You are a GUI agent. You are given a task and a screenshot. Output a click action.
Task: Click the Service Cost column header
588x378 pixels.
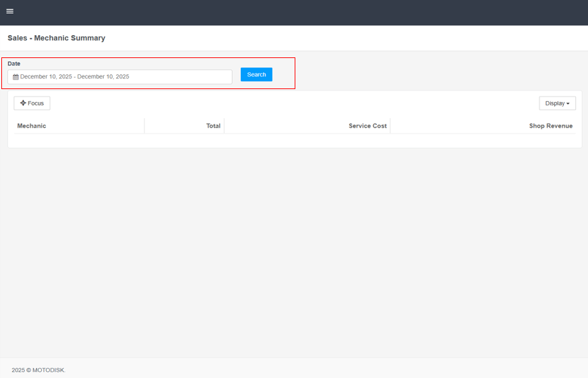(367, 126)
